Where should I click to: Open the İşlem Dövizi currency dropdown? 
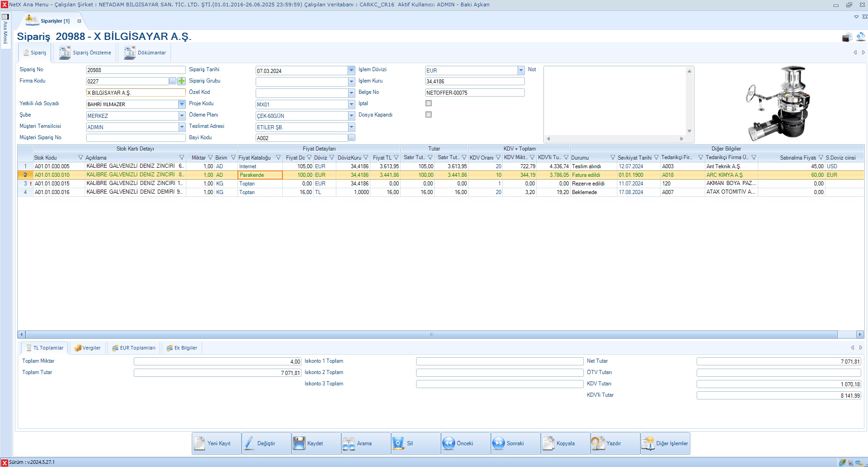521,70
